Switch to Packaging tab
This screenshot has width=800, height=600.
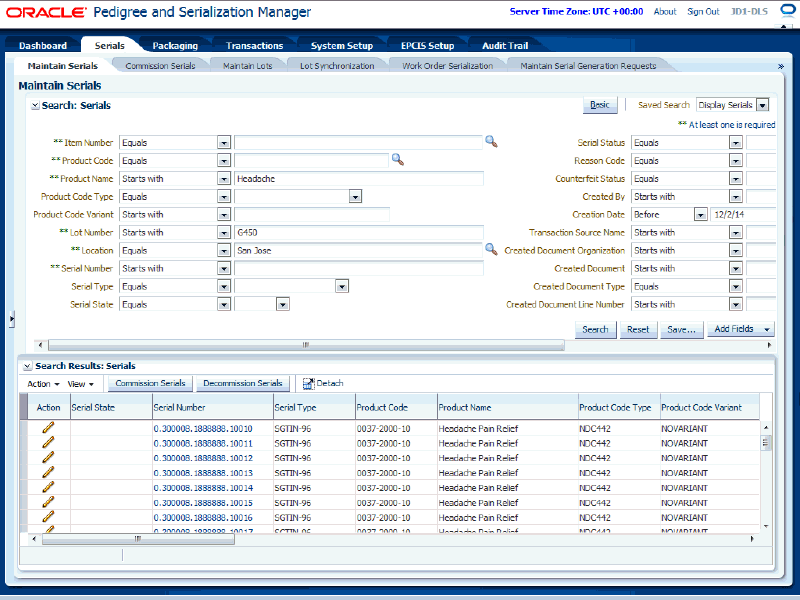[175, 45]
